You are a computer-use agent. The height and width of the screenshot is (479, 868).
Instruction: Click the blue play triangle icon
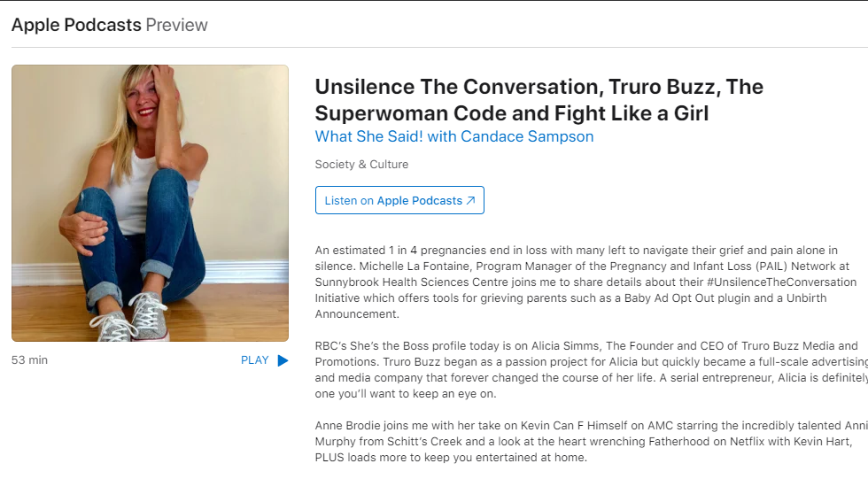pos(283,360)
